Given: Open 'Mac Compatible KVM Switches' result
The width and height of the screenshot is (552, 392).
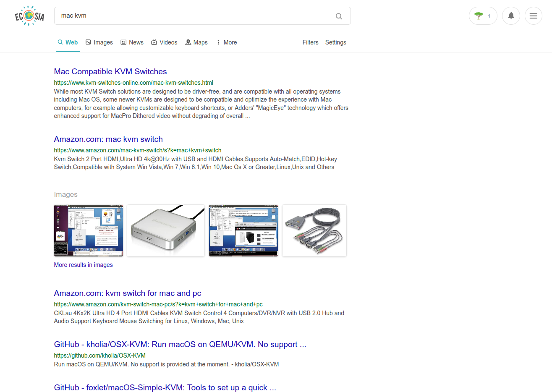Looking at the screenshot, I should coord(110,72).
